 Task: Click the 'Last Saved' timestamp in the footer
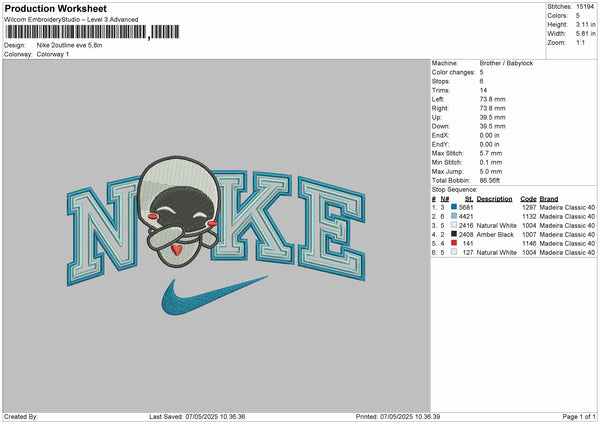point(197,417)
